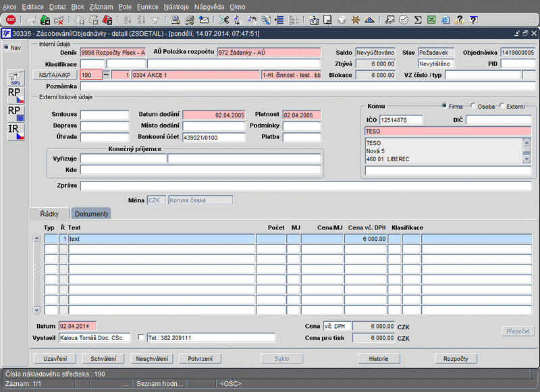Click the printer icon in the toolbar

click(175, 20)
